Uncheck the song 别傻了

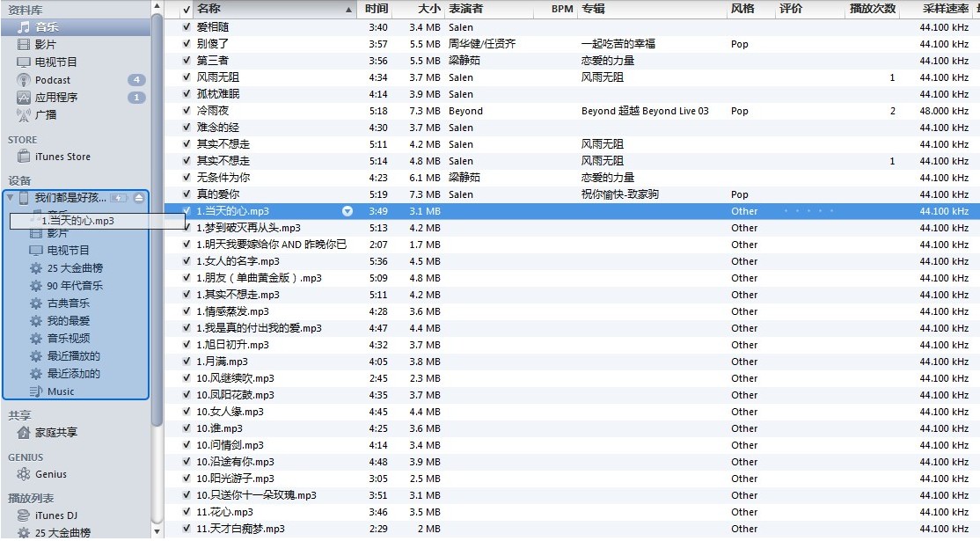click(x=186, y=44)
